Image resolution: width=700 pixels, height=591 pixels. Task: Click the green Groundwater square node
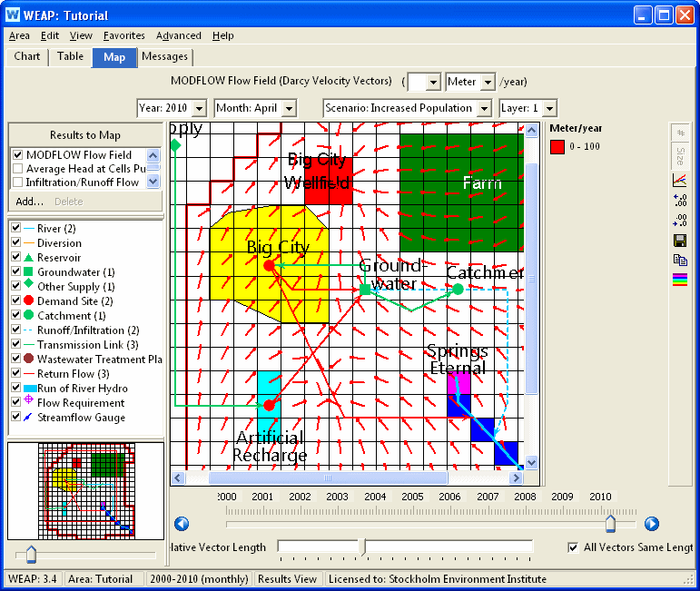click(x=365, y=290)
